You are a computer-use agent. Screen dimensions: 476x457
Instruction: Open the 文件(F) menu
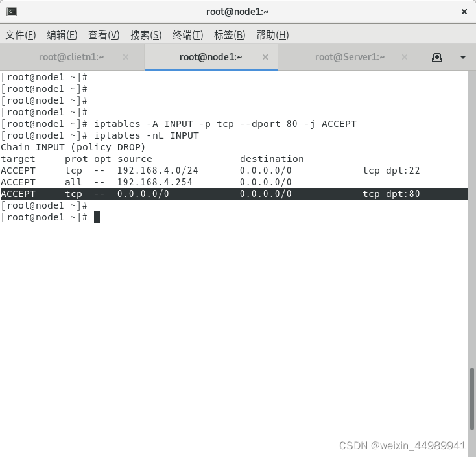coord(21,35)
